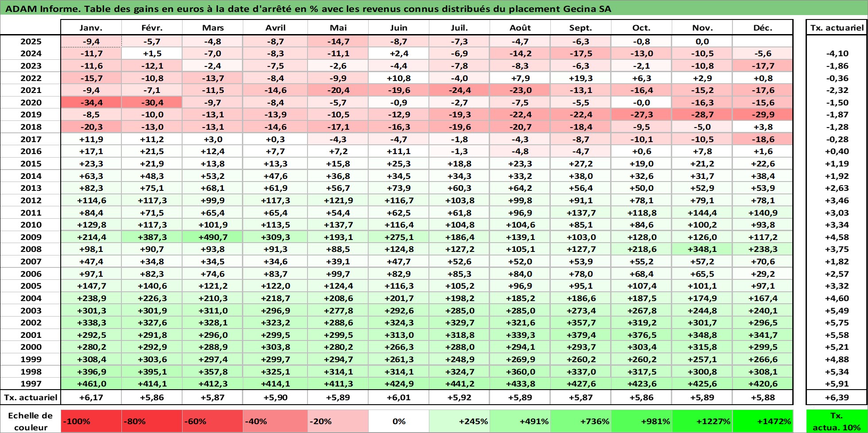The width and height of the screenshot is (868, 433).
Task: Click the -4,10 actuarial rate for 2024
Action: point(837,54)
